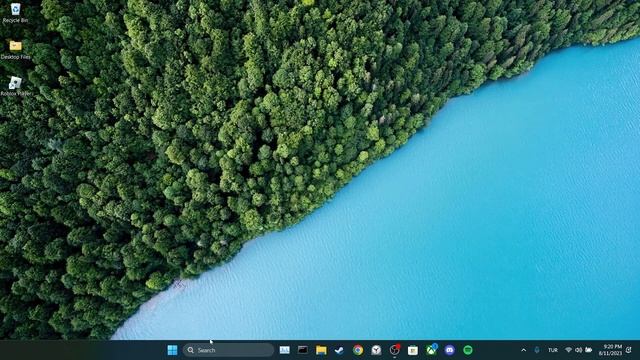Click the microphone tray icon

(537, 350)
